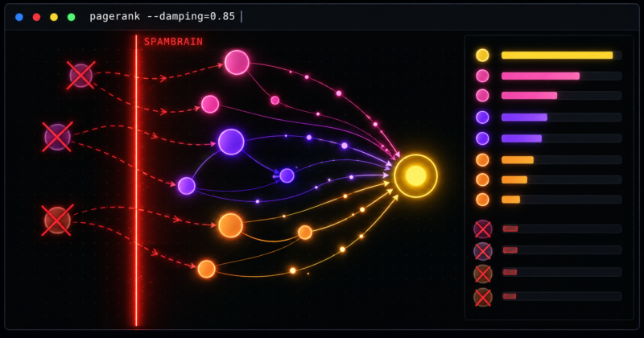Viewport: 644px width, 338px height.
Task: Click the lower pink legend dot
Action: (x=482, y=95)
